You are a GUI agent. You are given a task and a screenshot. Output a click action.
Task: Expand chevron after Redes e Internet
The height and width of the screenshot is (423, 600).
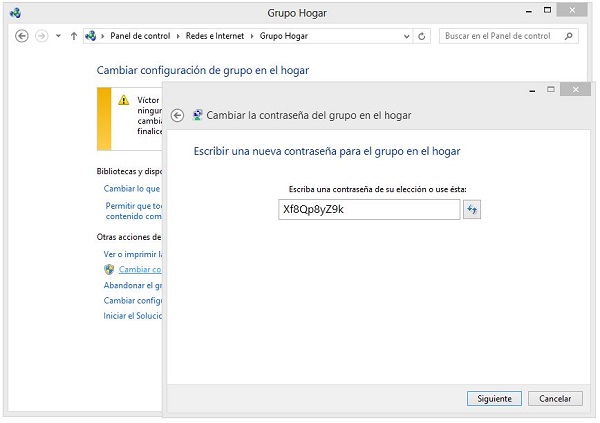pos(252,36)
